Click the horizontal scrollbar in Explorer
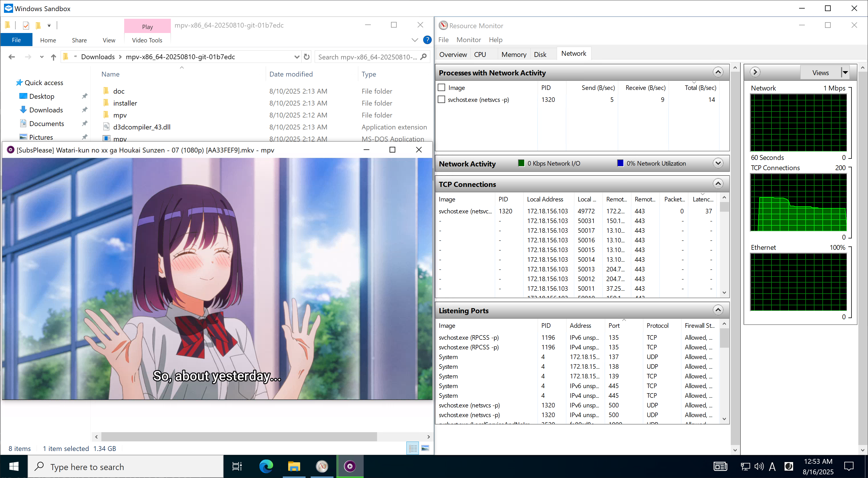This screenshot has width=868, height=478. click(x=239, y=436)
